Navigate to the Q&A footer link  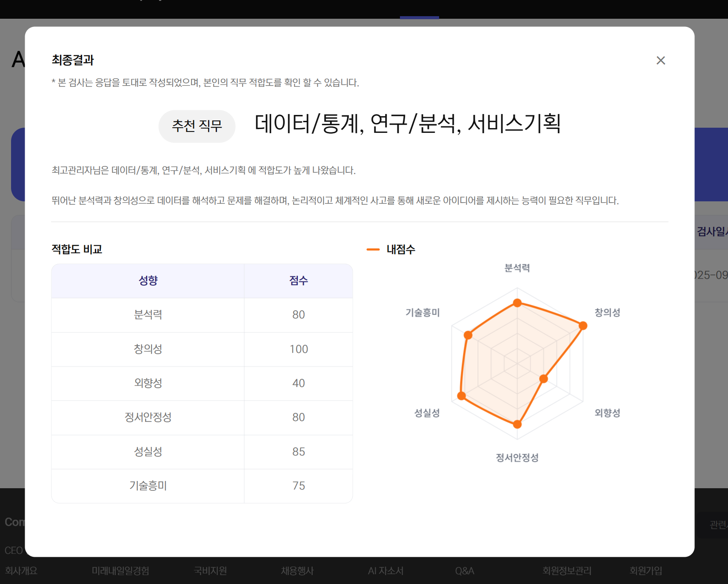click(x=464, y=570)
